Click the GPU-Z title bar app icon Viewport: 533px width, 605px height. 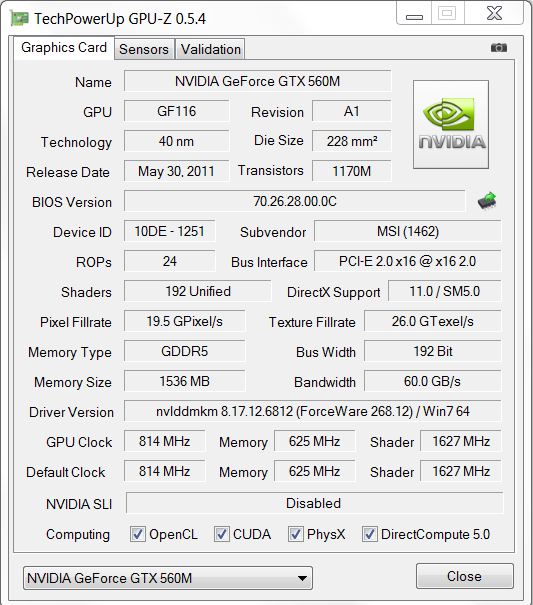(x=19, y=19)
